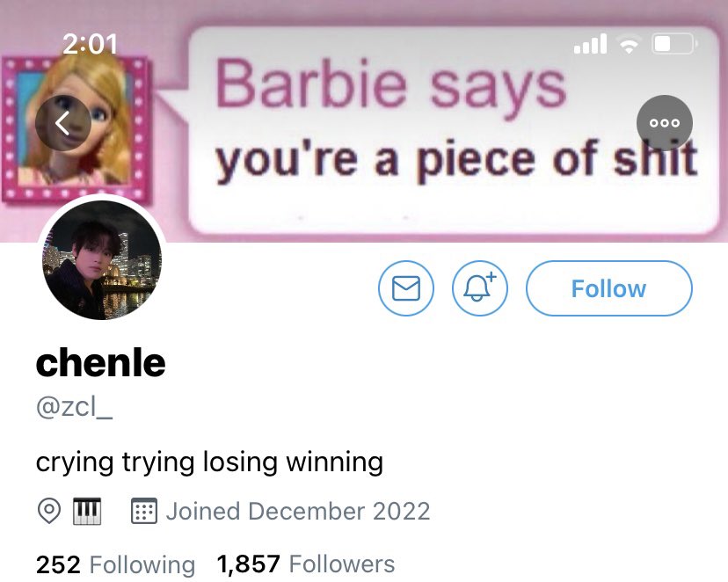The width and height of the screenshot is (728, 582).
Task: Tap the Barbie banner header image
Action: [364, 120]
